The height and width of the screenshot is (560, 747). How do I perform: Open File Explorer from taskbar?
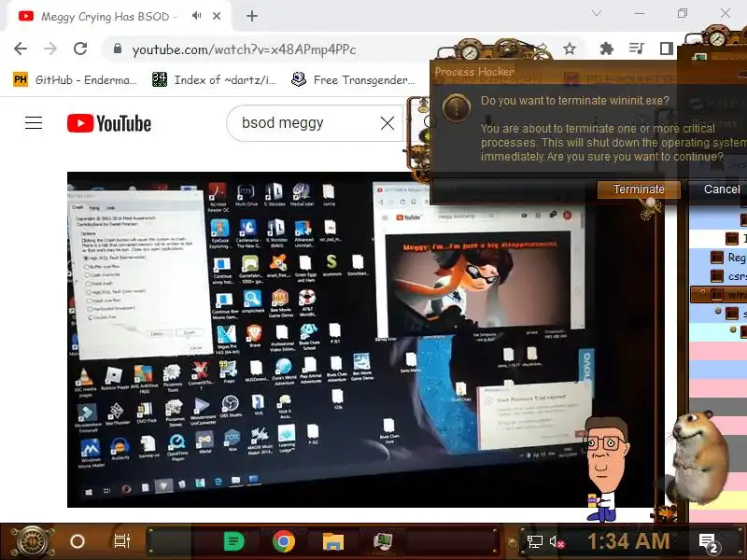click(333, 542)
